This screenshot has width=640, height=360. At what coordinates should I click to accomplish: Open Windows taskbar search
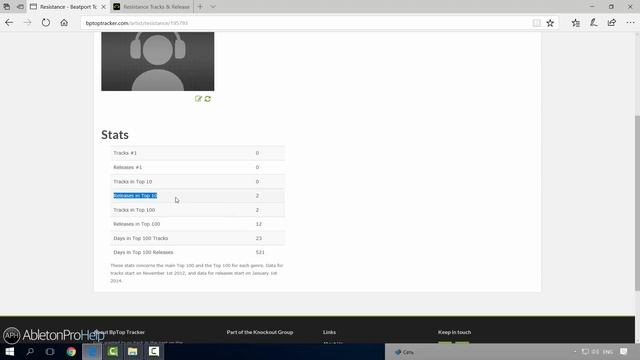[30, 351]
